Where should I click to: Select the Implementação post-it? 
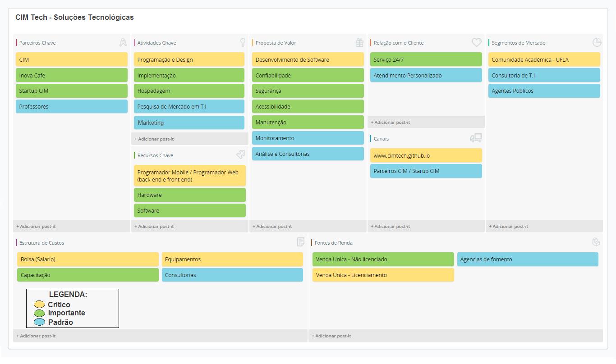(x=190, y=75)
